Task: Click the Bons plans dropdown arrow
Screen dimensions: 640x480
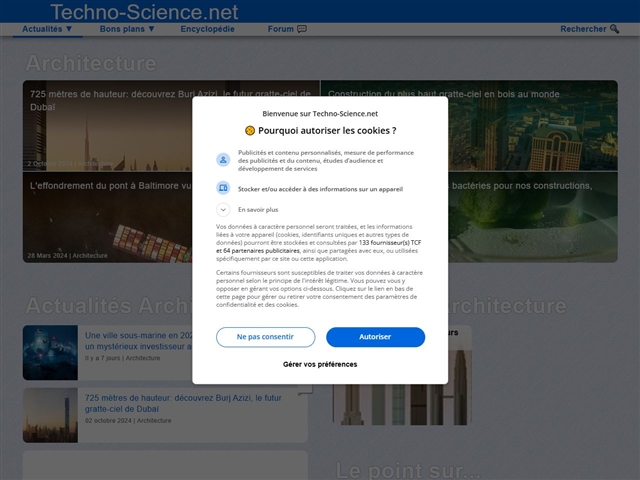Action: pos(151,29)
